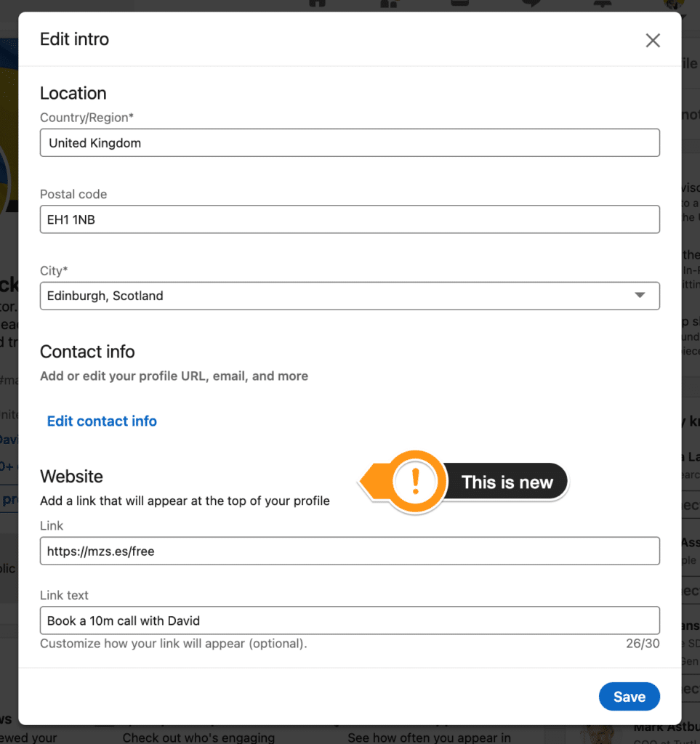Dismiss the Edit intro dialog with the X
This screenshot has width=700, height=744.
(x=653, y=40)
